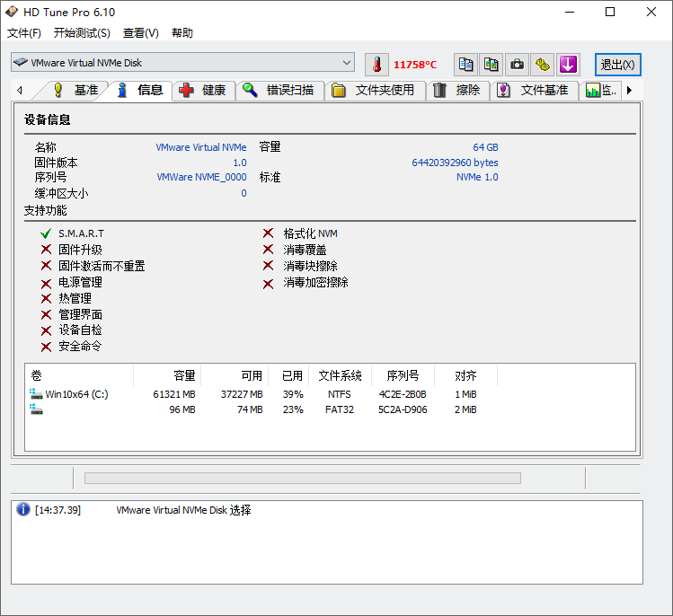Screen dimensions: 673x616
Task: Click the 37227 MB available cell
Action: tap(242, 394)
